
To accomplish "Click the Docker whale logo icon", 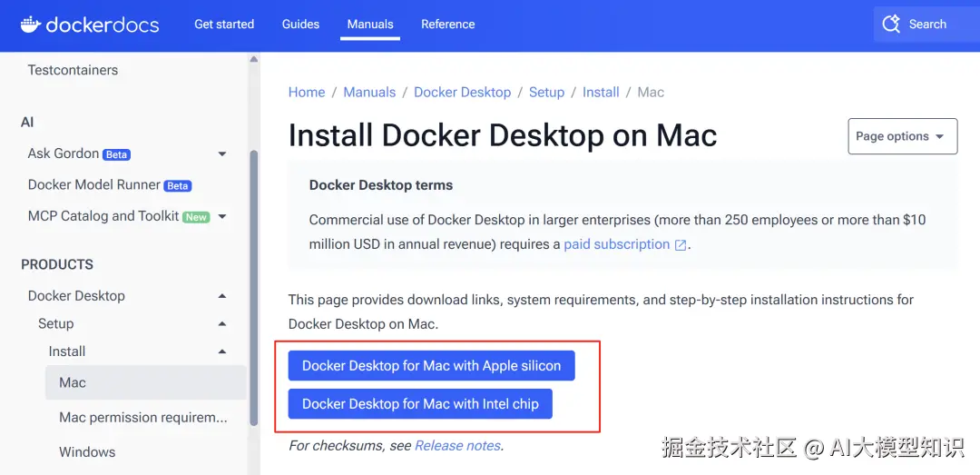I will (x=31, y=25).
